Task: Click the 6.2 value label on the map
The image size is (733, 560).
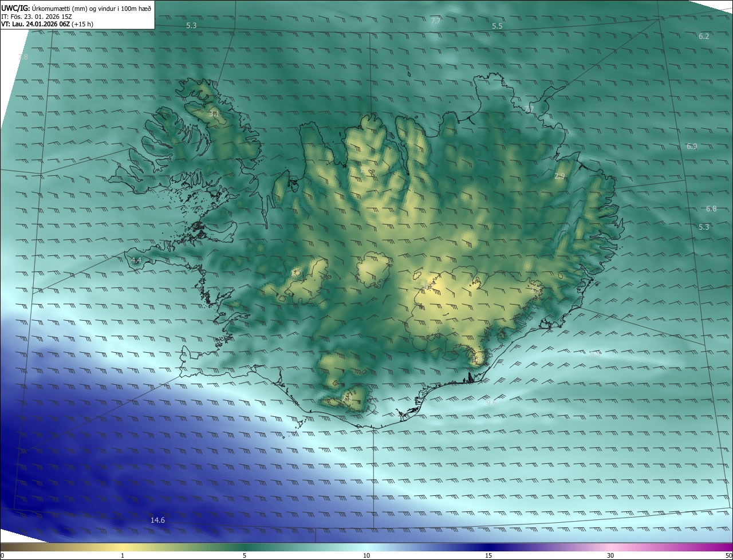Action: coord(704,36)
